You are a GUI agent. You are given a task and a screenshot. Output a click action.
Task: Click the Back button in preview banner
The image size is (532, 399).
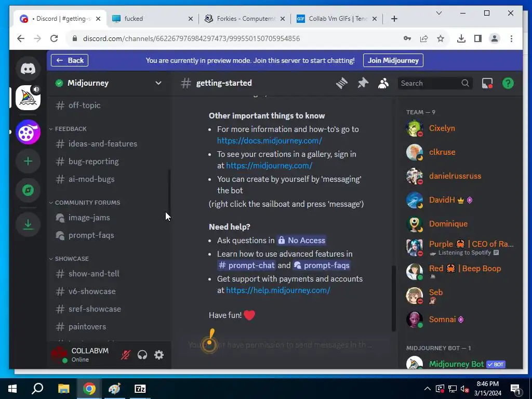pos(70,60)
